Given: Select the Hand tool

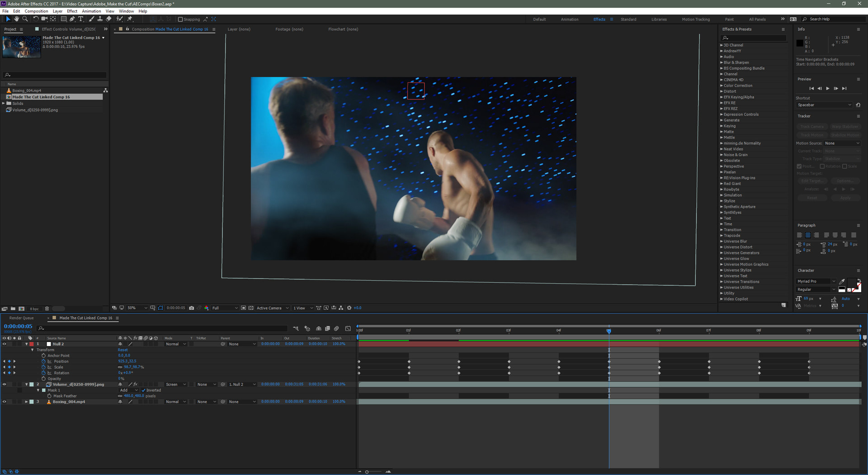Looking at the screenshot, I should tap(16, 19).
